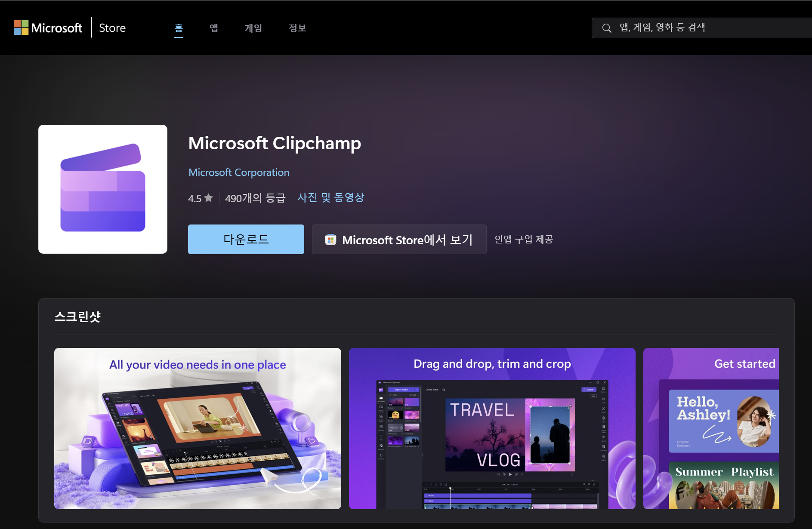Screen dimensions: 812x529
Task: Click the Microsoft Clipchamp title
Action: (x=275, y=143)
